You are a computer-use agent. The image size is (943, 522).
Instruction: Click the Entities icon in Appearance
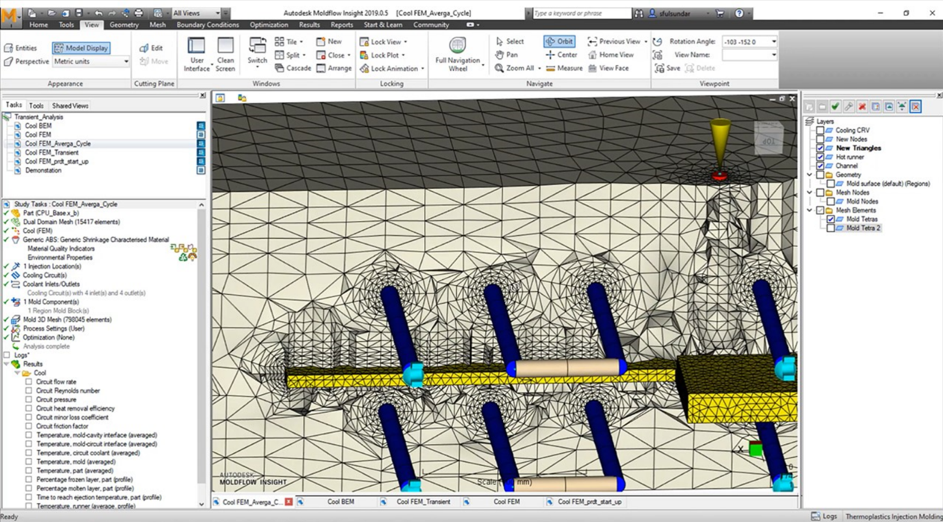click(8, 48)
